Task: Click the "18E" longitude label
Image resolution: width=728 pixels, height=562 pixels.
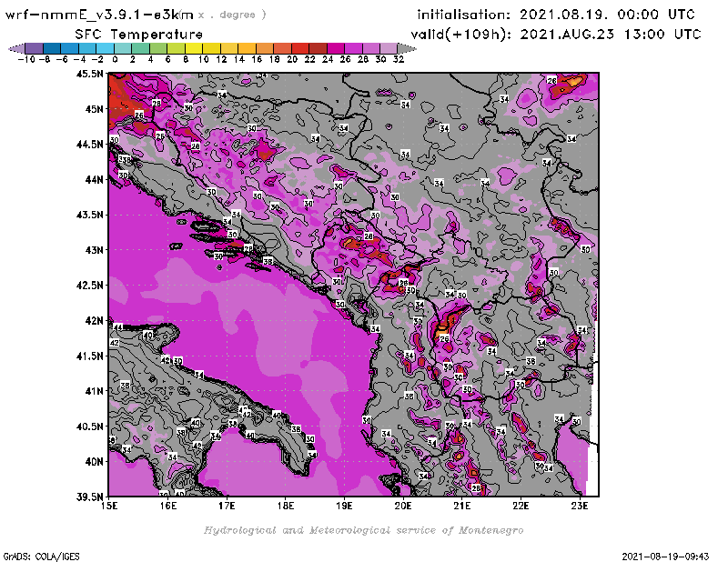Action: [286, 506]
